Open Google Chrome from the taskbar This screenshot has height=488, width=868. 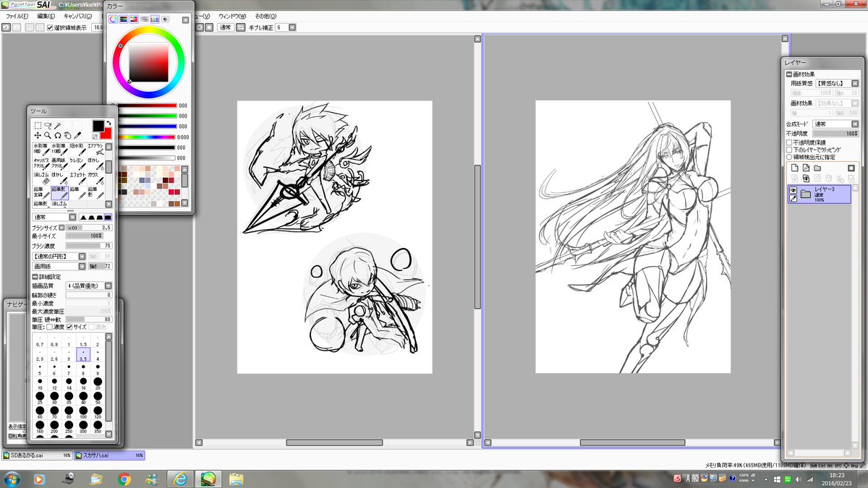point(124,479)
